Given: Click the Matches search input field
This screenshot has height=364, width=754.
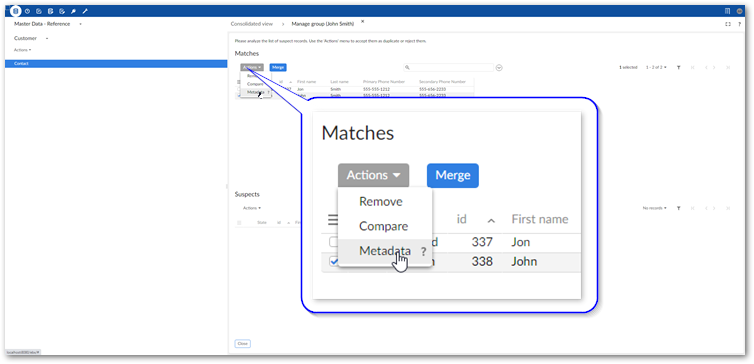Looking at the screenshot, I should click(x=449, y=68).
